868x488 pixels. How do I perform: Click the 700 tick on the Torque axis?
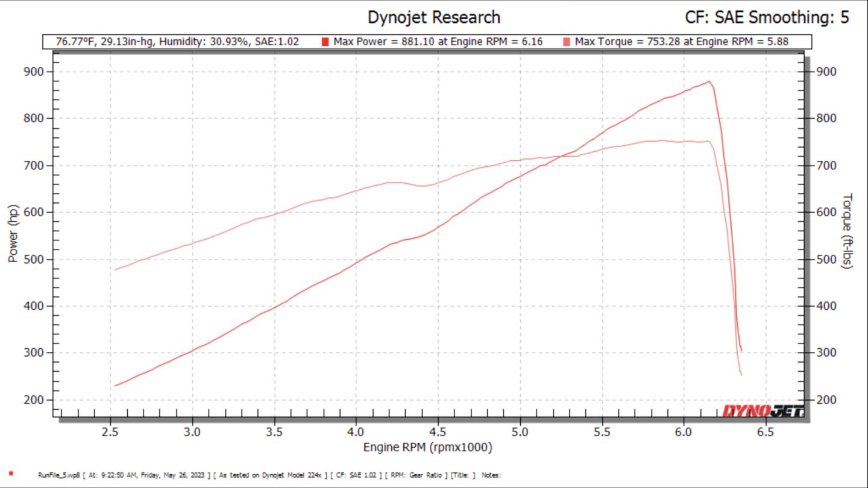[x=825, y=166]
